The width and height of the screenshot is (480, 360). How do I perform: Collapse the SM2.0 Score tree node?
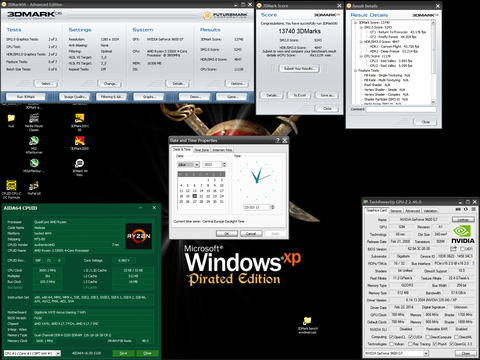(x=361, y=27)
